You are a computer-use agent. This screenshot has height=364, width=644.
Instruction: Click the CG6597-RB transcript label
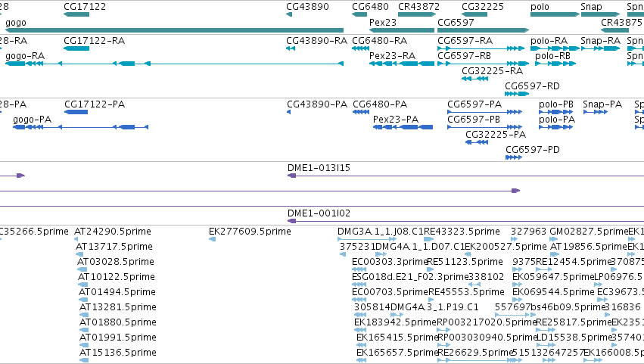464,56
